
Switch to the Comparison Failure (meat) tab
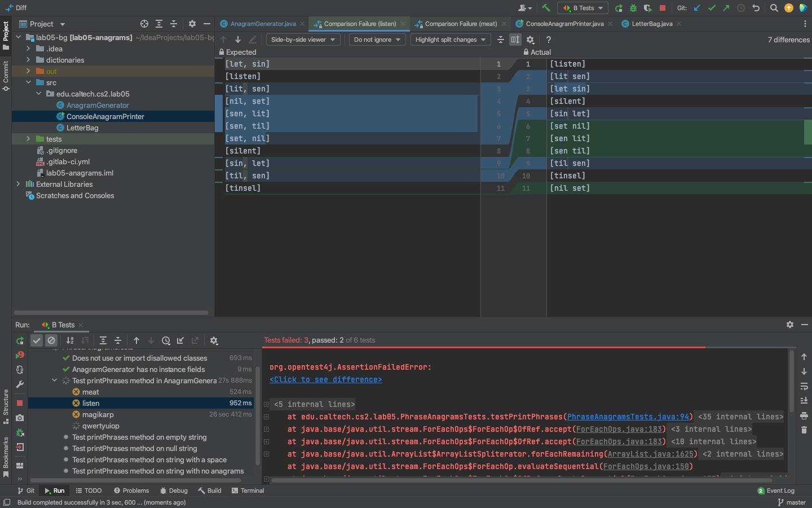(x=460, y=24)
